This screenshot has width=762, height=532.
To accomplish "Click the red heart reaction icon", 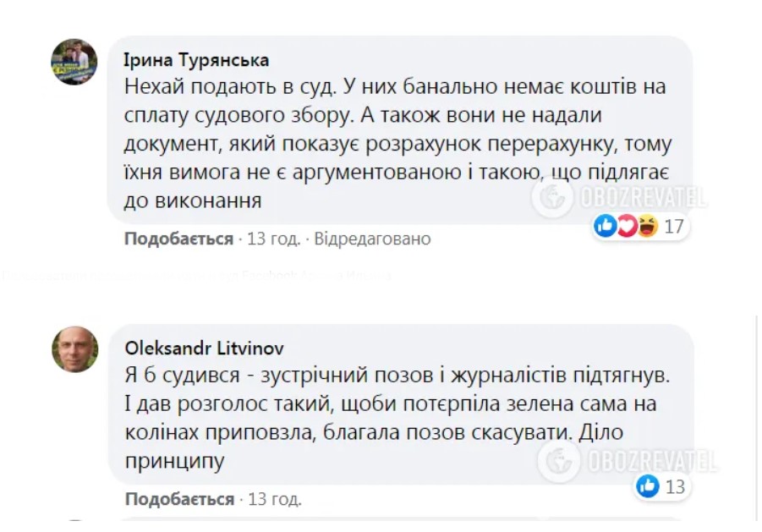I will tap(627, 226).
